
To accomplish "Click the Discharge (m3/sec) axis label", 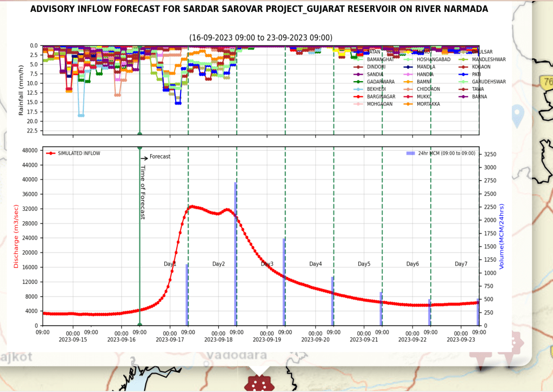I will coord(16,236).
